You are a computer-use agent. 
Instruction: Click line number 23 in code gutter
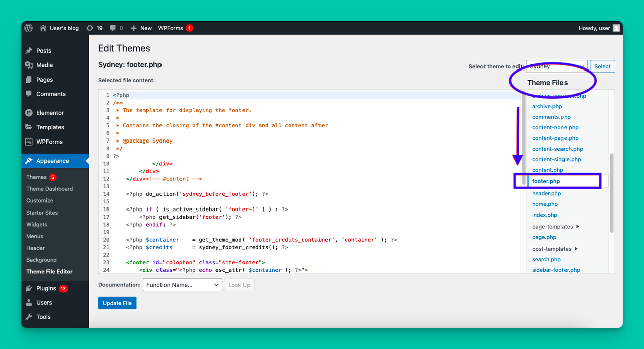point(106,262)
